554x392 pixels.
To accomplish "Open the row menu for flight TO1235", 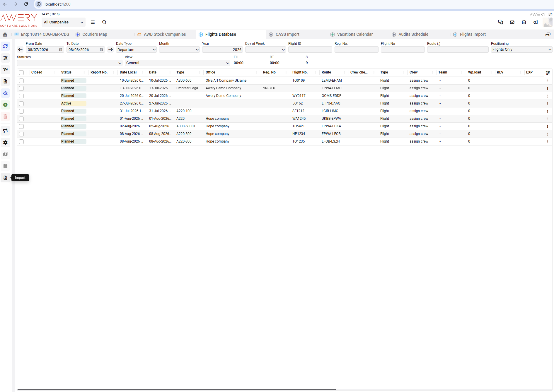I will tap(548, 142).
